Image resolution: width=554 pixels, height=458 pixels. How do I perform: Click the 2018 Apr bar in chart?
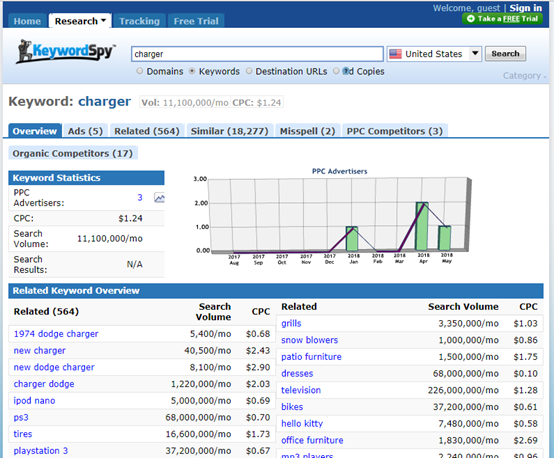point(422,227)
